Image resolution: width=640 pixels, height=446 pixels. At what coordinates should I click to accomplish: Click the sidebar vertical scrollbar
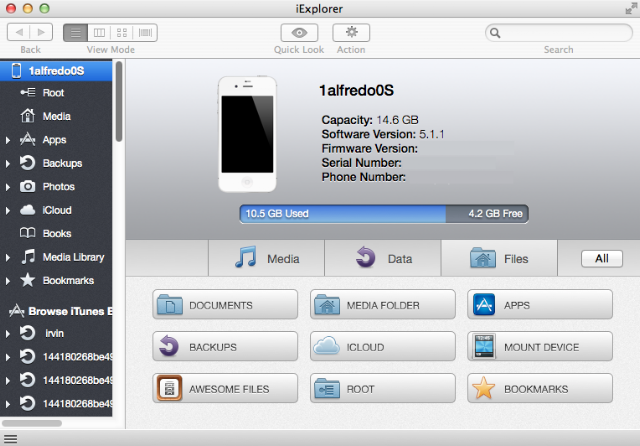click(119, 101)
